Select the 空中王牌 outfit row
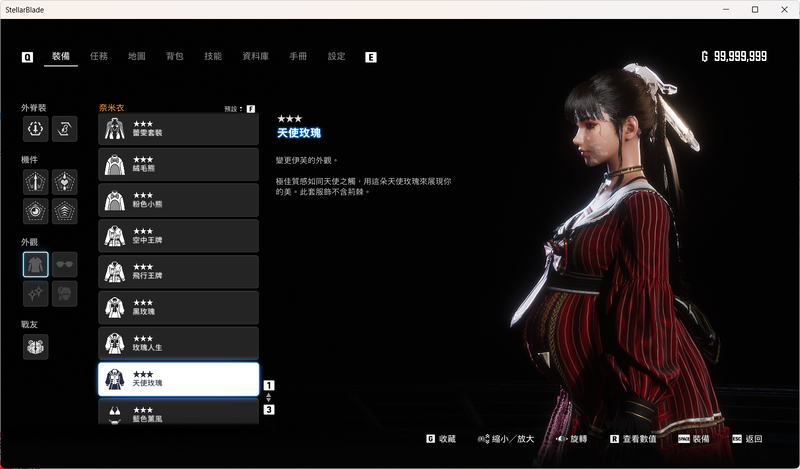 179,236
